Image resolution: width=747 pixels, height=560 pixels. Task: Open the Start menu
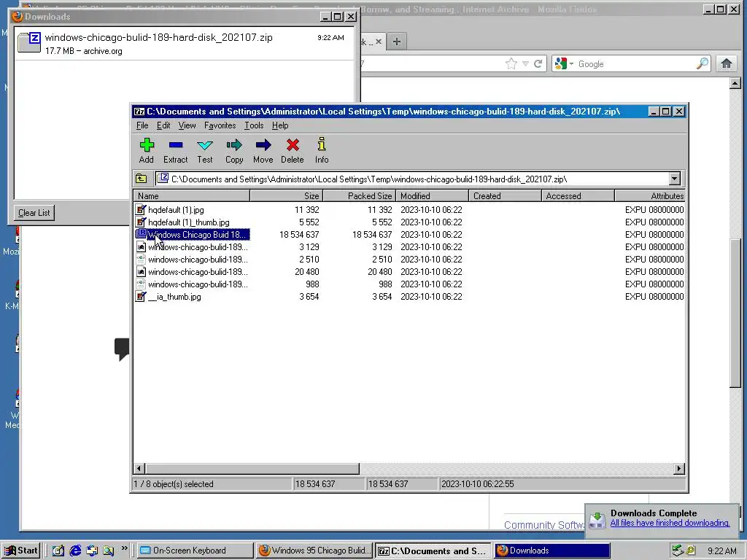pyautogui.click(x=21, y=551)
